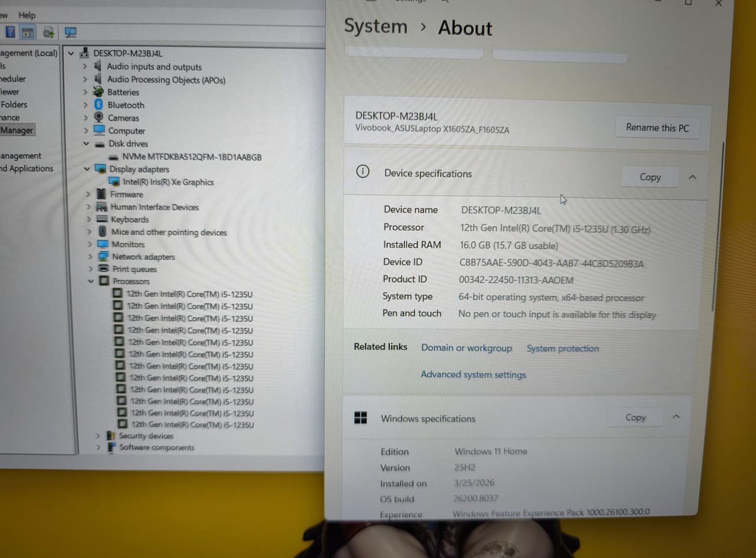Click the blue question mark Help toolbar icon
756x558 pixels.
pyautogui.click(x=11, y=32)
